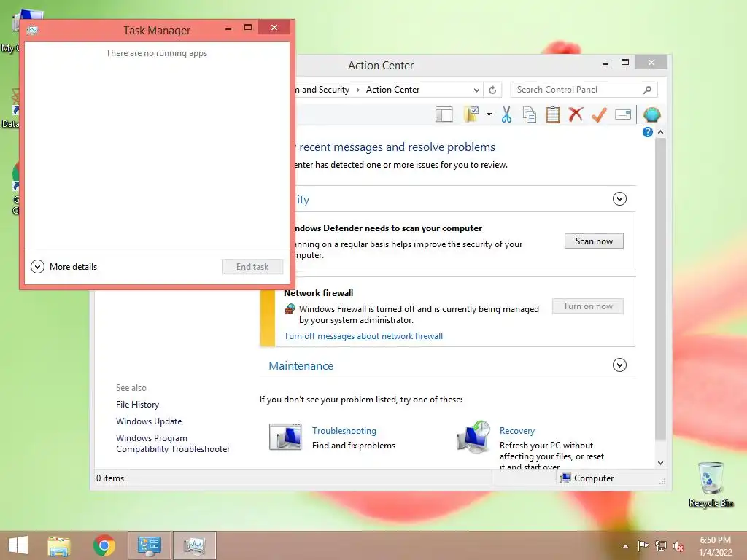Viewport: 747px width, 560px height.
Task: Click the Action Center flag tray icon
Action: pyautogui.click(x=643, y=546)
